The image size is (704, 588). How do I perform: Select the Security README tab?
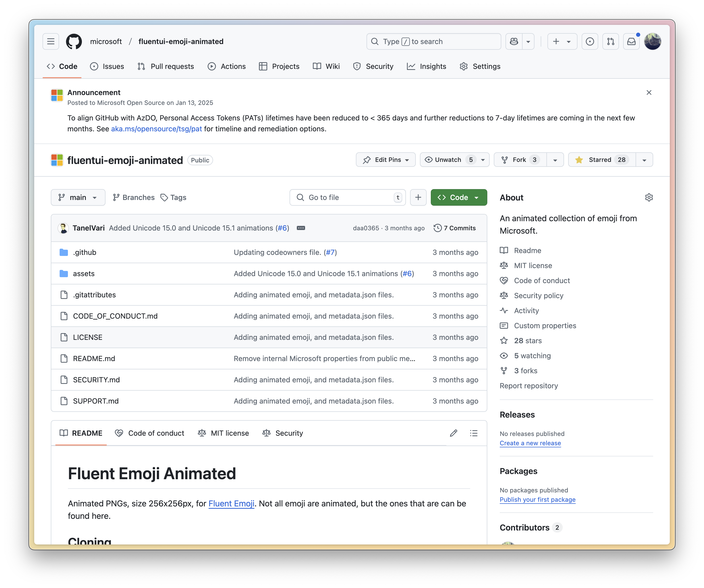point(283,433)
